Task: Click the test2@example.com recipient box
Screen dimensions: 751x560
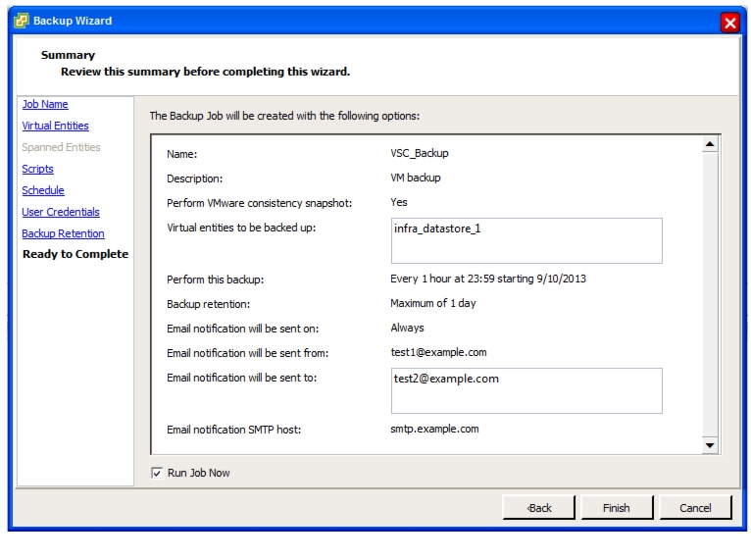Action: [526, 391]
